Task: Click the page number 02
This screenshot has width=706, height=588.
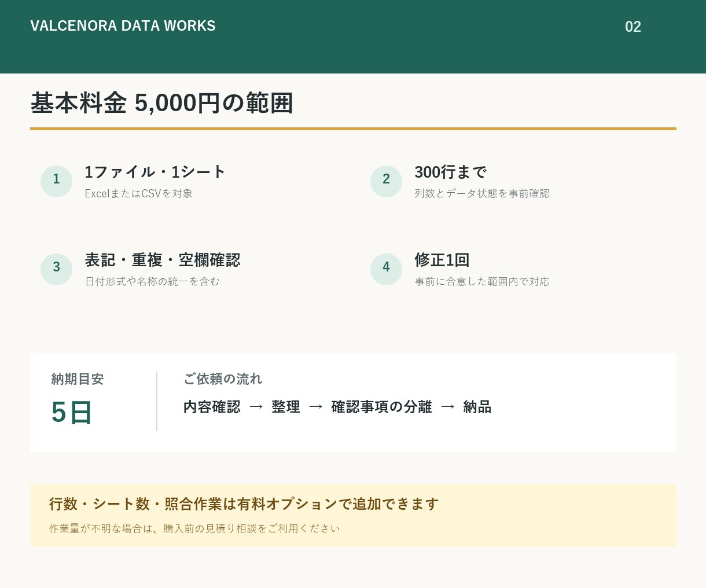Action: pyautogui.click(x=633, y=27)
